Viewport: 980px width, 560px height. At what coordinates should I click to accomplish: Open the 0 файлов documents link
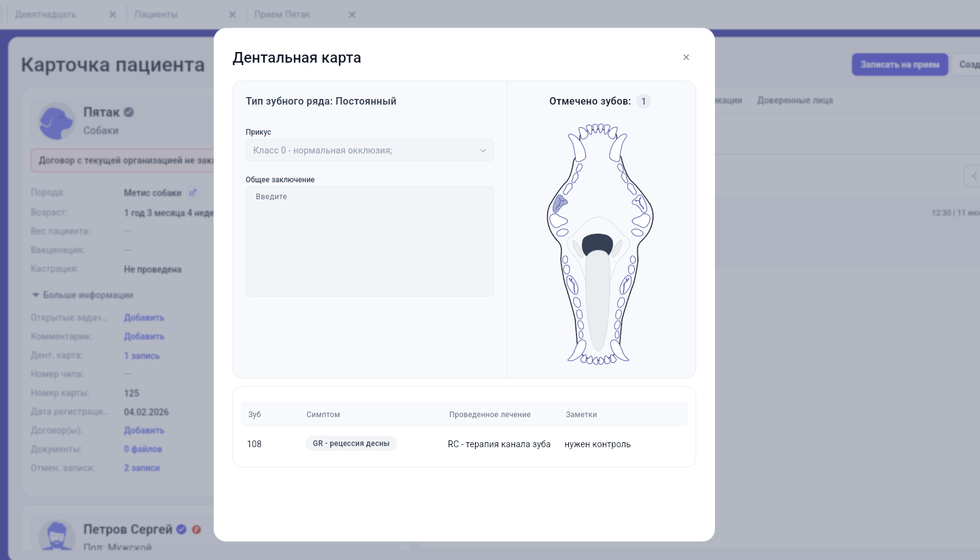click(x=143, y=449)
